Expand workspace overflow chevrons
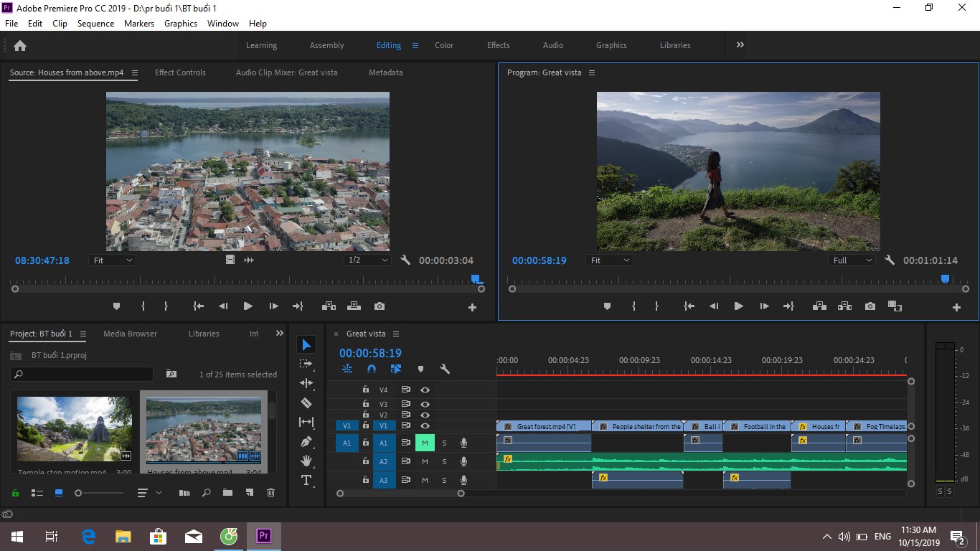980x551 pixels. tap(740, 44)
